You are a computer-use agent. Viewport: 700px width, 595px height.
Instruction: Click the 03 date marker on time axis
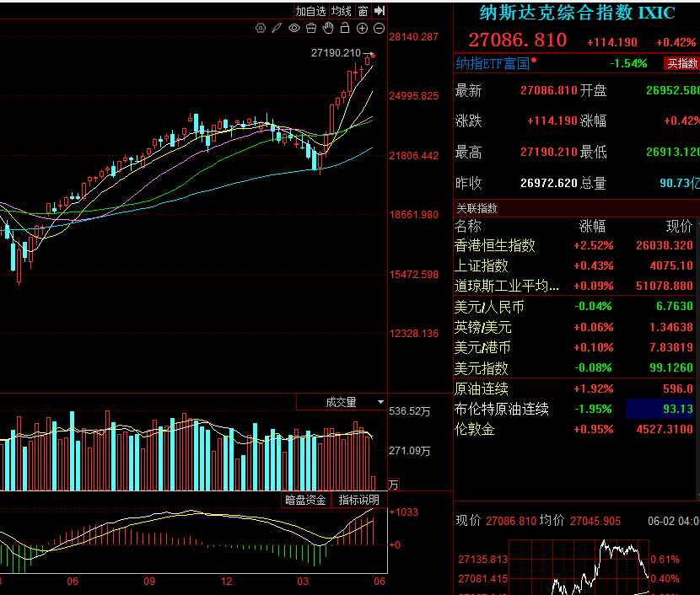tap(303, 582)
